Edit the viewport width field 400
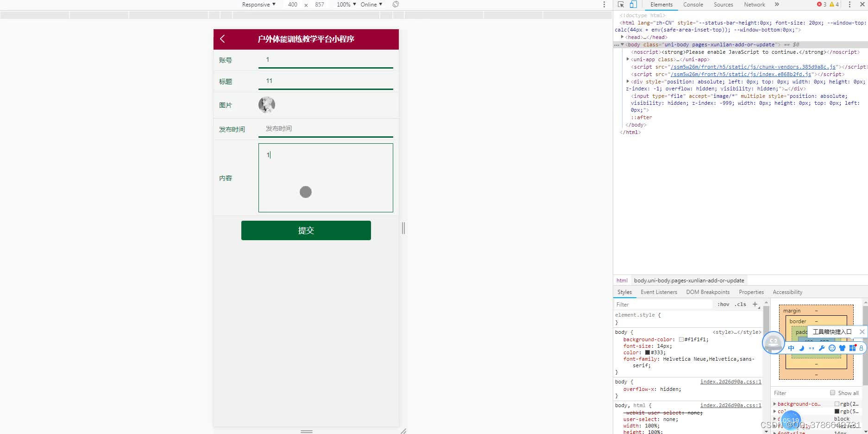Image resolution: width=868 pixels, height=434 pixels. pos(292,4)
